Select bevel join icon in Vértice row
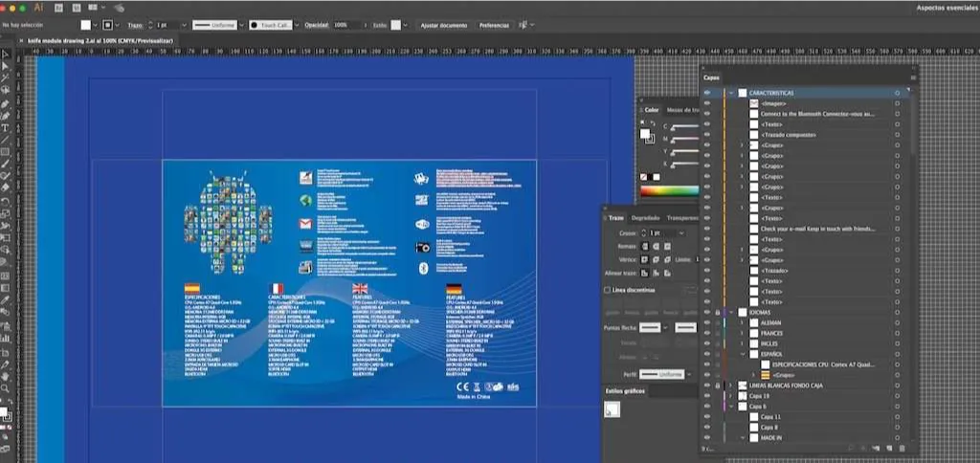 (667, 259)
